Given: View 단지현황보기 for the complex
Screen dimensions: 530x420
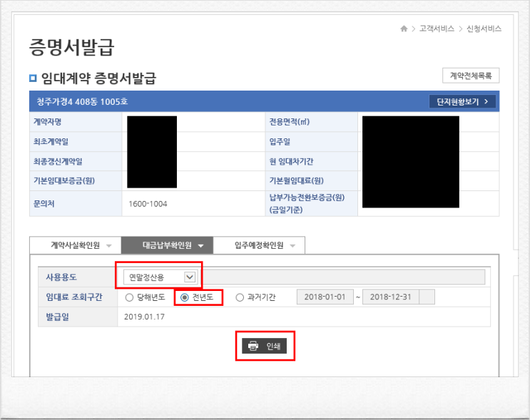Looking at the screenshot, I should [462, 101].
